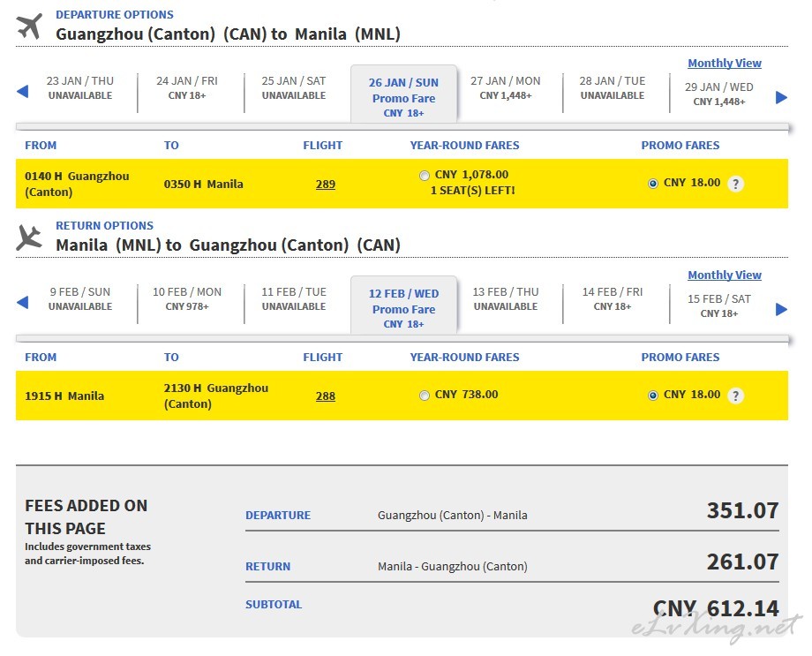The image size is (812, 656).
Task: Select CNY 1,078.00 year-round departure fare
Action: click(x=425, y=176)
